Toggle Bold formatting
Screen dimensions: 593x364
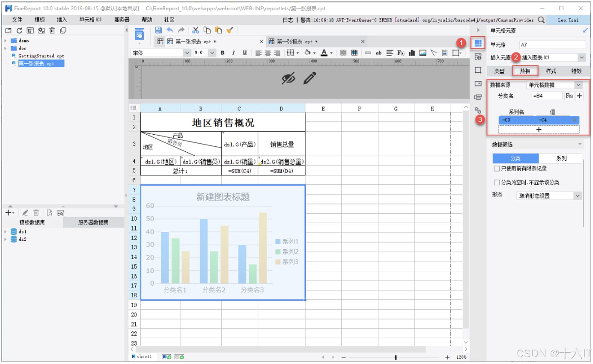point(222,53)
